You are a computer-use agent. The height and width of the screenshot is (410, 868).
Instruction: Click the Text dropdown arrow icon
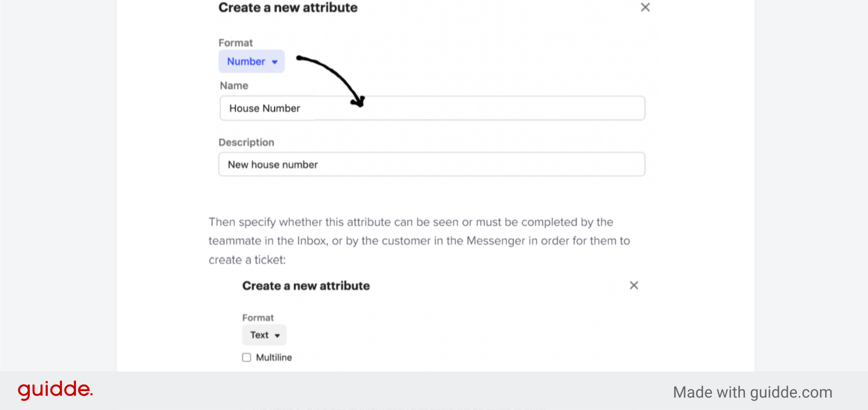click(277, 335)
